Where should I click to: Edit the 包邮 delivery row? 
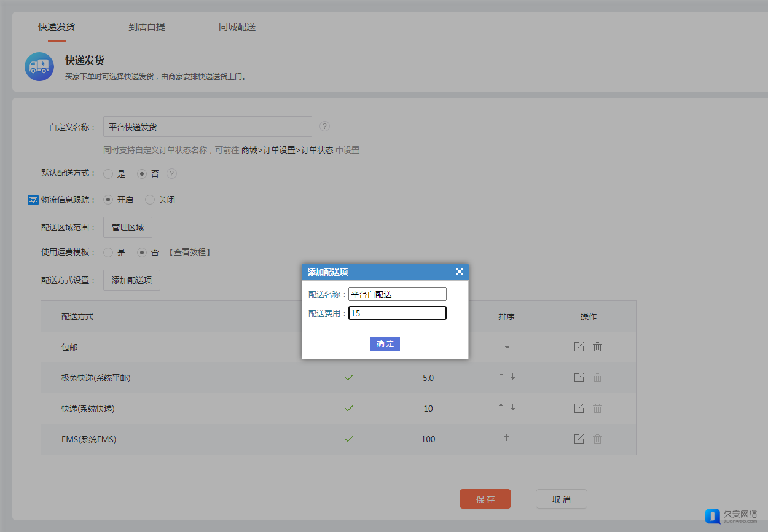pyautogui.click(x=579, y=347)
